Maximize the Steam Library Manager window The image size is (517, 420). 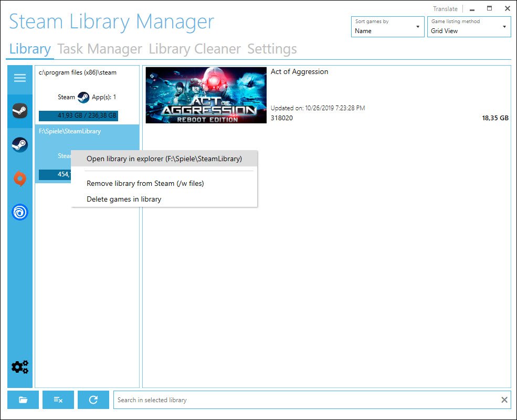coord(489,8)
